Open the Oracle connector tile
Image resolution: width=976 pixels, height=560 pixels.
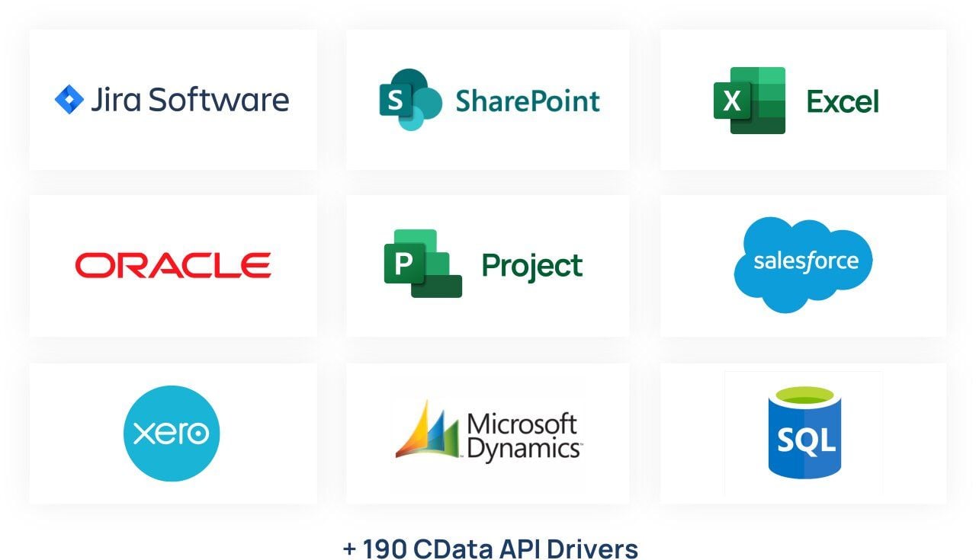(x=173, y=264)
